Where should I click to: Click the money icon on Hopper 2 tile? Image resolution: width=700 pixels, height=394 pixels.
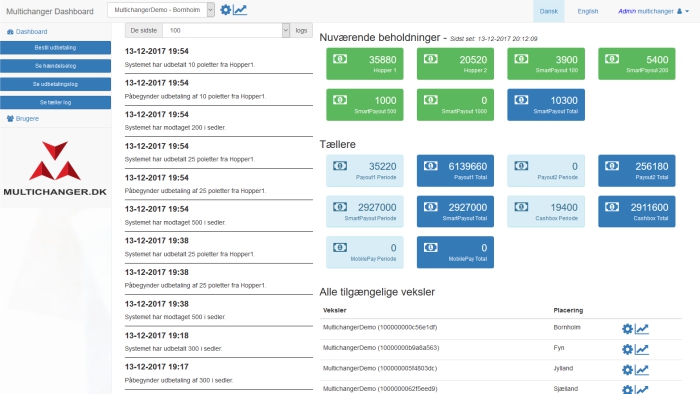click(430, 59)
